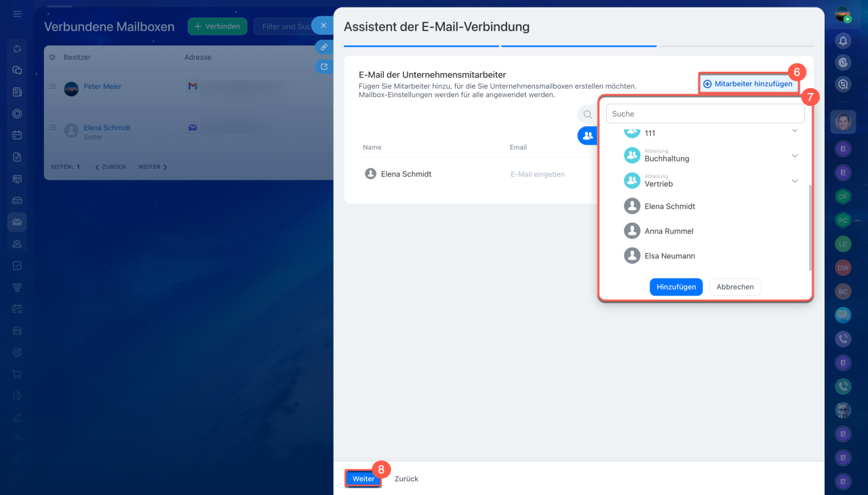This screenshot has width=868, height=495.
Task: Open the chat search icon in right panel
Action: pos(843,84)
